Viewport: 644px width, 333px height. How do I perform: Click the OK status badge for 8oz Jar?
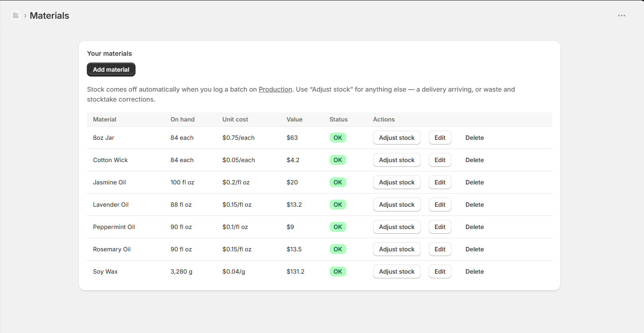click(338, 137)
